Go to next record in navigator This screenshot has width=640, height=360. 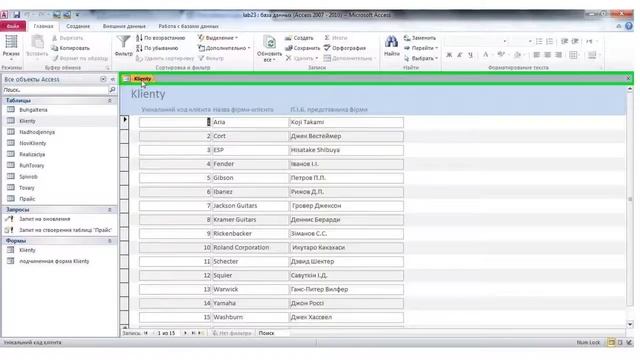pyautogui.click(x=185, y=333)
